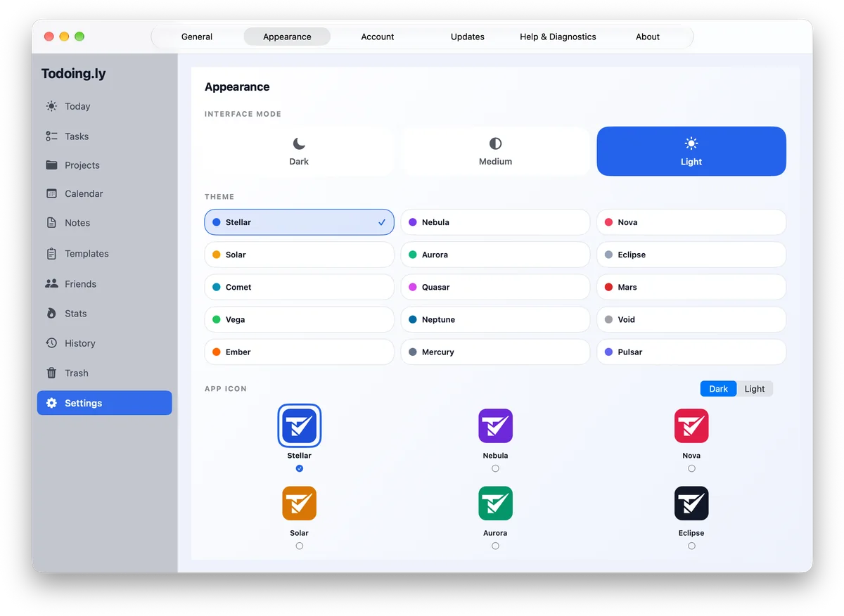Switch to the Updates tab

pyautogui.click(x=468, y=37)
